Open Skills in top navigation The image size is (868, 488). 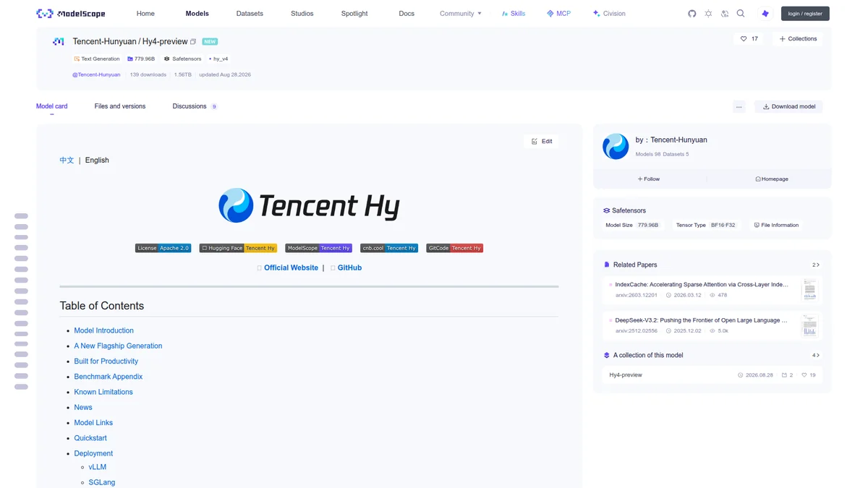514,14
